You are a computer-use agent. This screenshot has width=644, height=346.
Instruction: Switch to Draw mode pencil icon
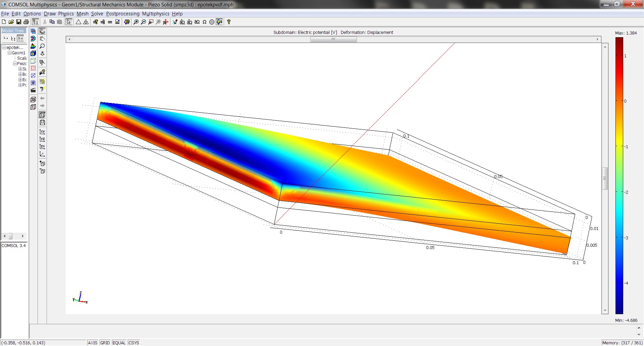[175, 22]
